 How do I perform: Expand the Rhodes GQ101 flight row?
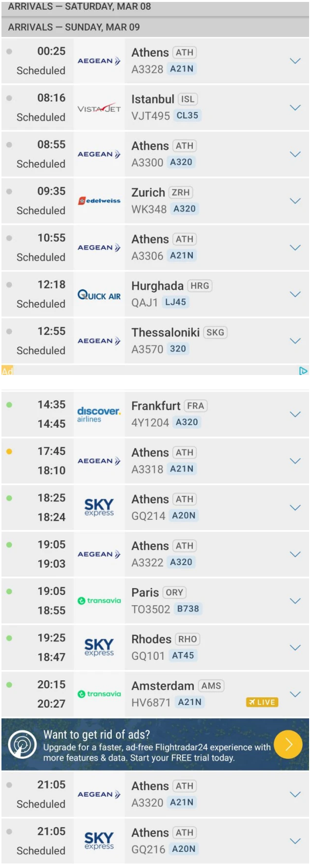[295, 648]
